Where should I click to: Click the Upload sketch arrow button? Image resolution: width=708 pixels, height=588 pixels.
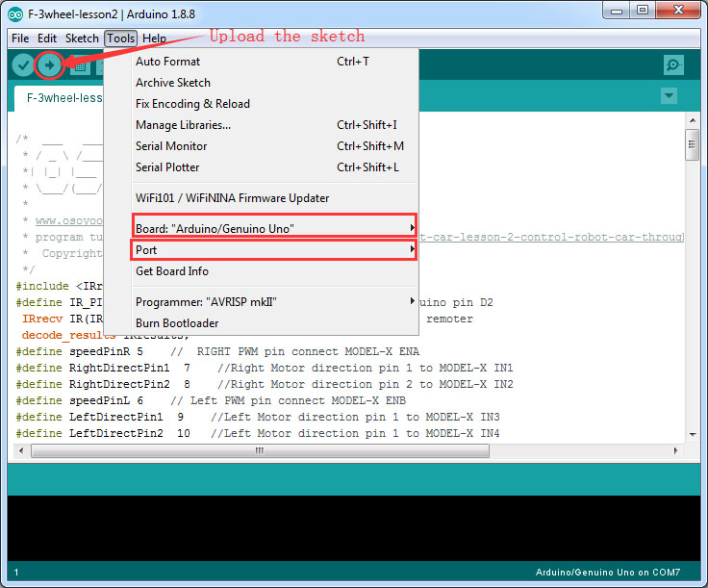click(x=49, y=65)
